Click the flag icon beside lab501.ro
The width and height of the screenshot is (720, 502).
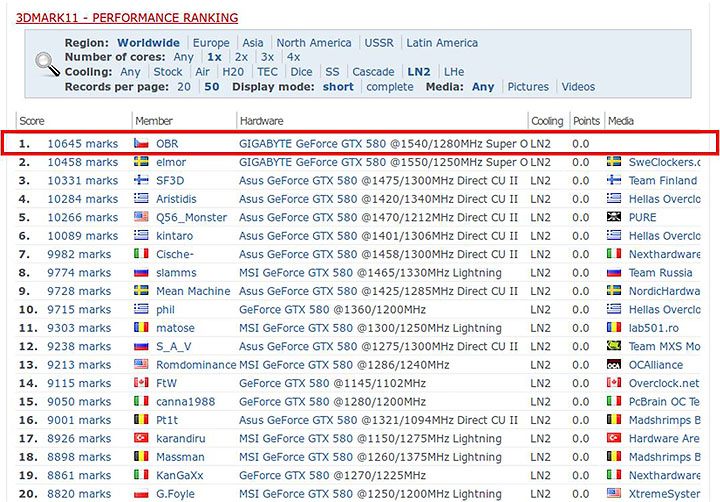tap(614, 327)
